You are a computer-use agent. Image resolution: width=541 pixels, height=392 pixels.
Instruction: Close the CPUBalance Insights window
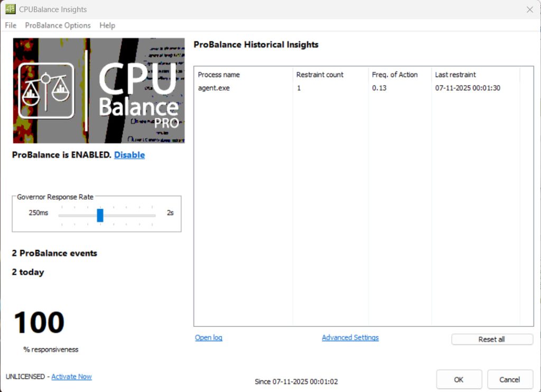pos(529,10)
